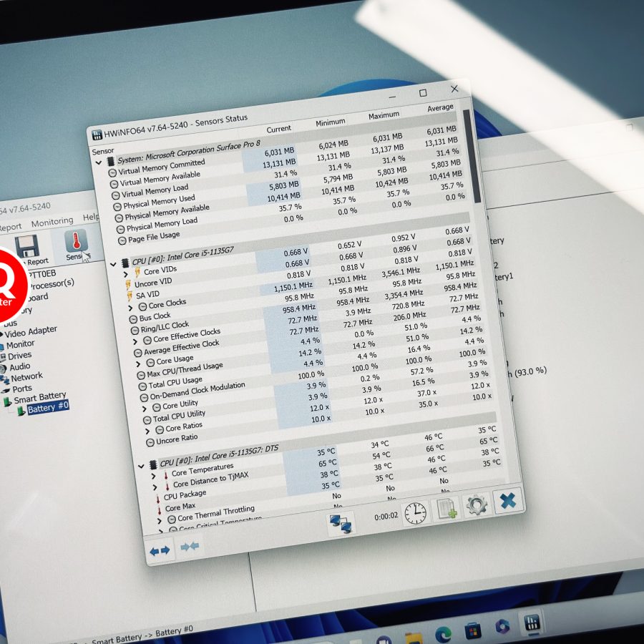644x644 pixels.
Task: Open the Help menu in the main window
Action: tap(91, 218)
